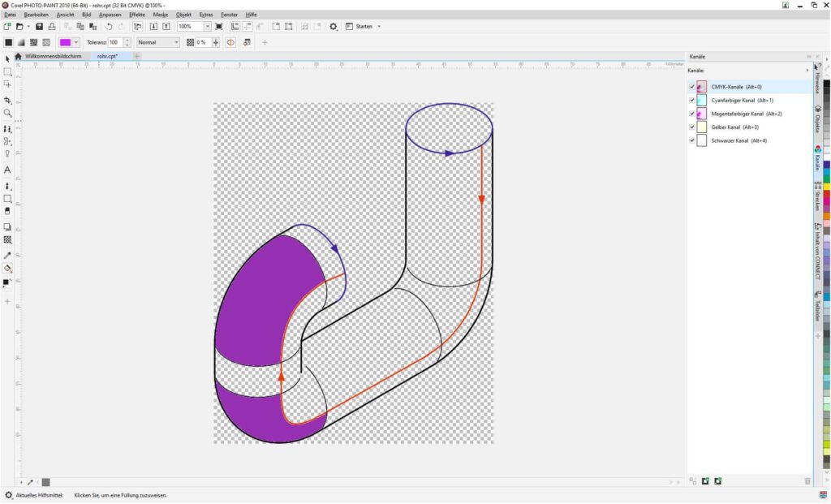Choose the fountain fill gradient icon
The height and width of the screenshot is (504, 831).
tap(21, 42)
